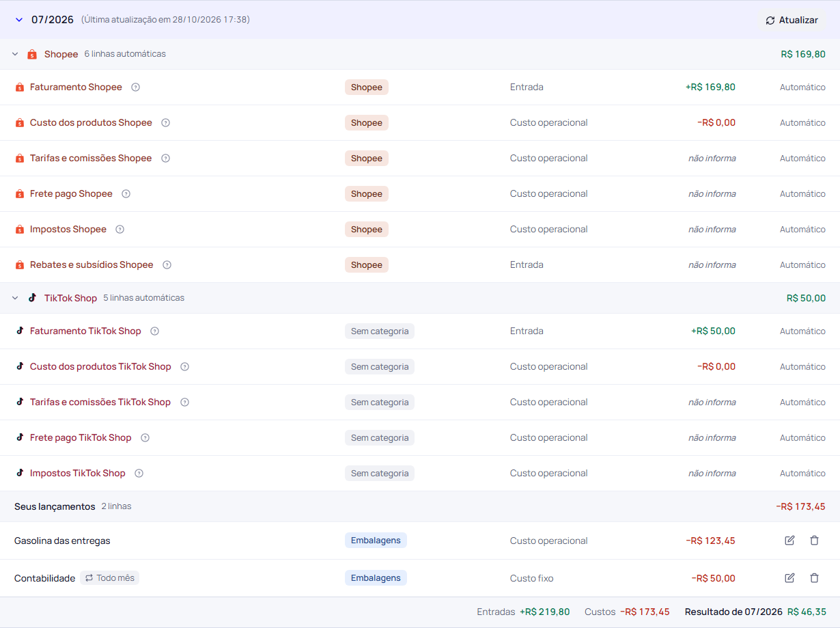Click the Embalagens tag on Gasolina das entregas
The height and width of the screenshot is (628, 840).
pyautogui.click(x=376, y=541)
